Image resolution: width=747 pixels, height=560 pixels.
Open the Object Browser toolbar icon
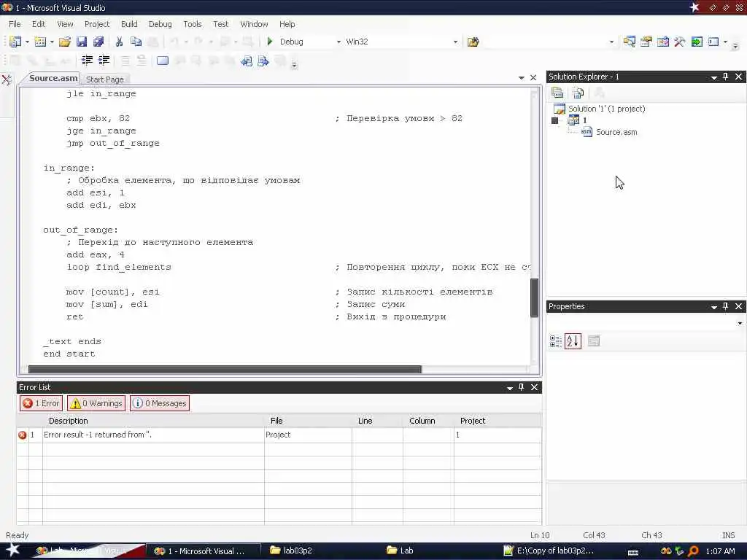click(662, 42)
